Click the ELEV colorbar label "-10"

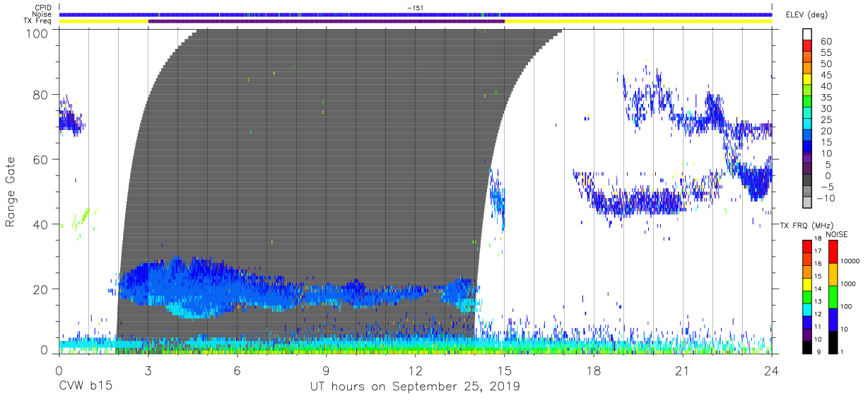(x=825, y=198)
